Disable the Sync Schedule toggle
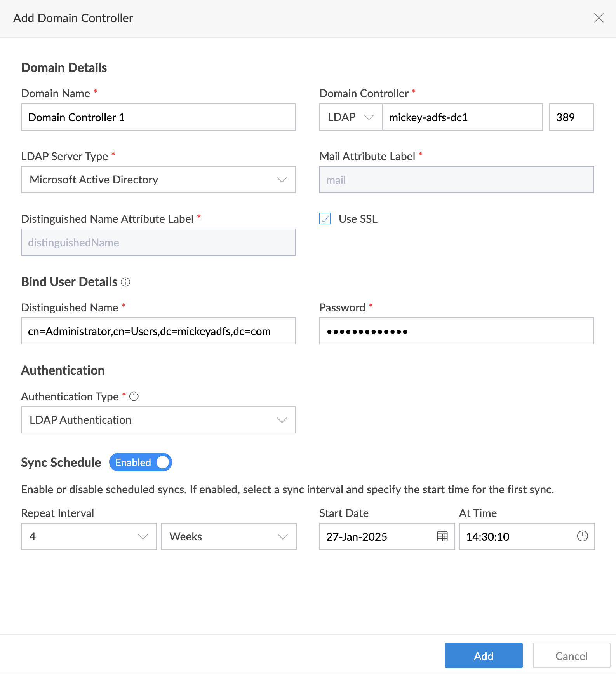The height and width of the screenshot is (674, 616). [x=140, y=462]
